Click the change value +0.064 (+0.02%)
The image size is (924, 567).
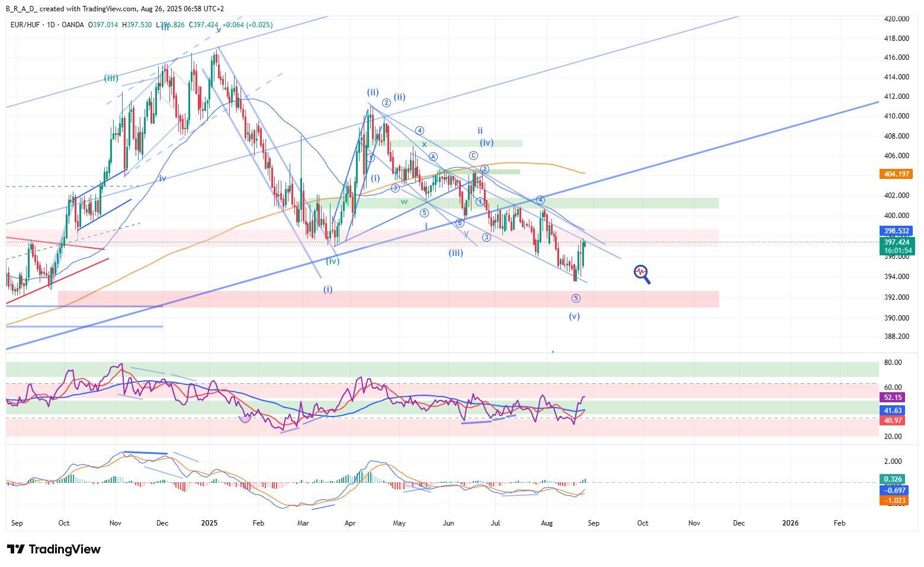[248, 25]
